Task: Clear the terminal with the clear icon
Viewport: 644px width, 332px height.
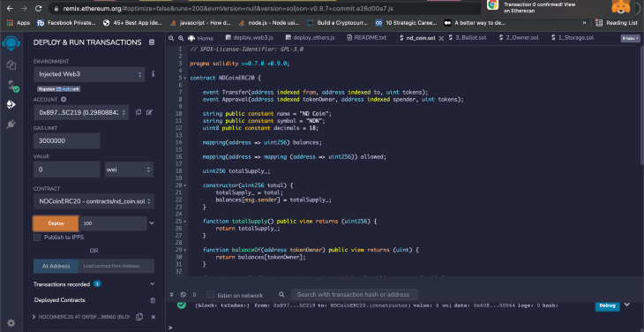Action: [x=183, y=295]
